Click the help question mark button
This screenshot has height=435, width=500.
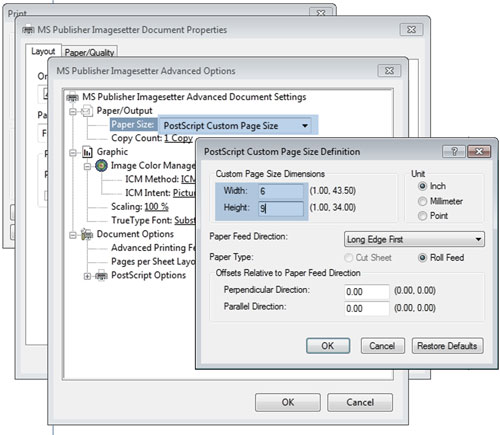tap(454, 152)
